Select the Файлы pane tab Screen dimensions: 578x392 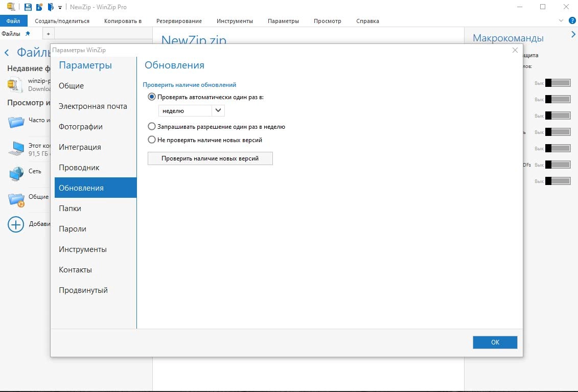pyautogui.click(x=11, y=34)
